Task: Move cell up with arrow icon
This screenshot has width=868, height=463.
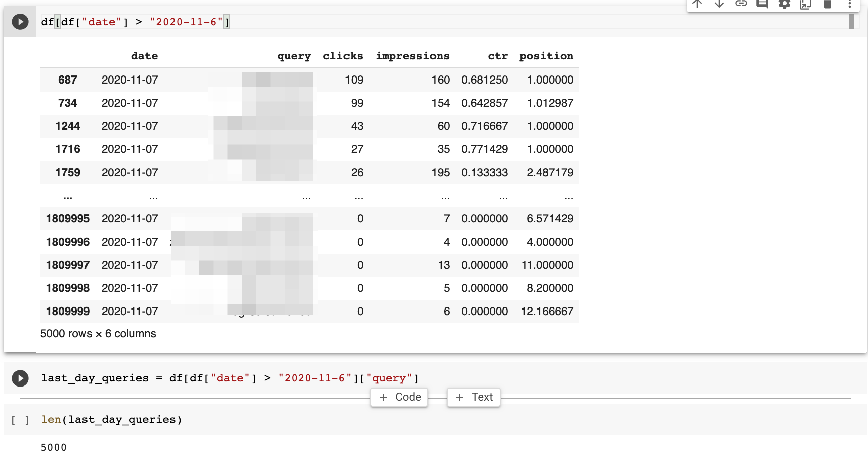Action: [x=697, y=4]
